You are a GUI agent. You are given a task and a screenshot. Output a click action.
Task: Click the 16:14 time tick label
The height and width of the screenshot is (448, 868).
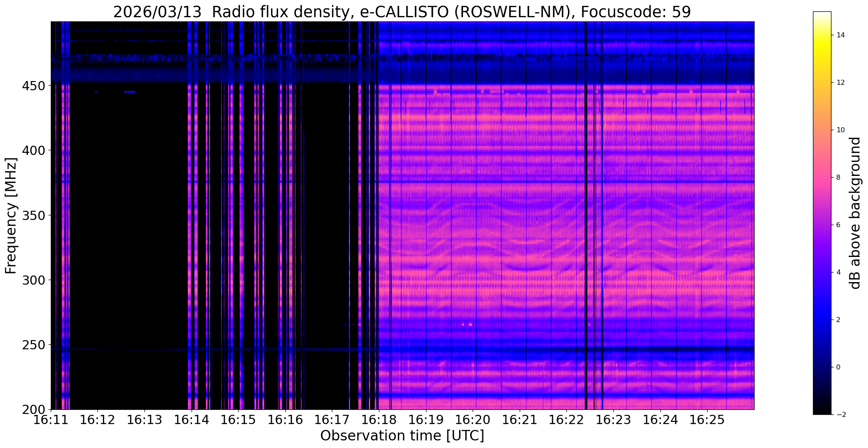click(x=192, y=419)
